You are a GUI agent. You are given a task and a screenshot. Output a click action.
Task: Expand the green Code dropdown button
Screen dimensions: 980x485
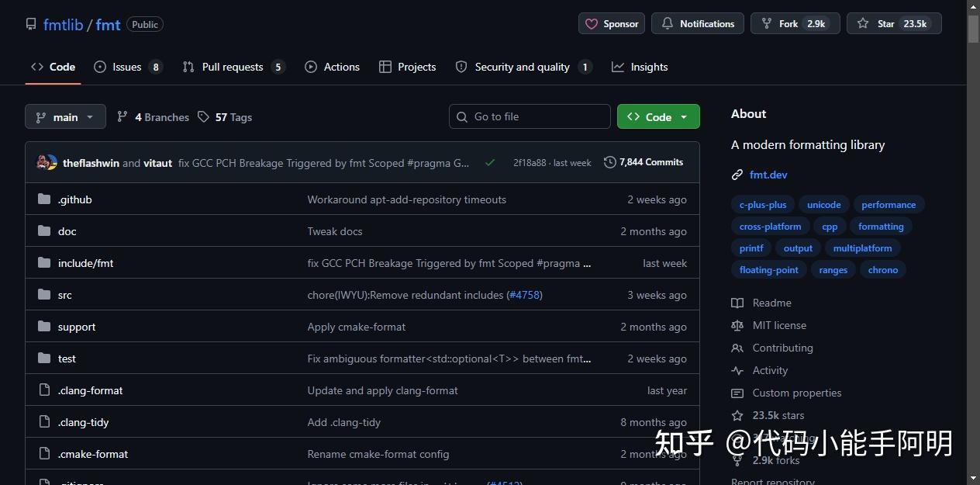click(x=658, y=116)
